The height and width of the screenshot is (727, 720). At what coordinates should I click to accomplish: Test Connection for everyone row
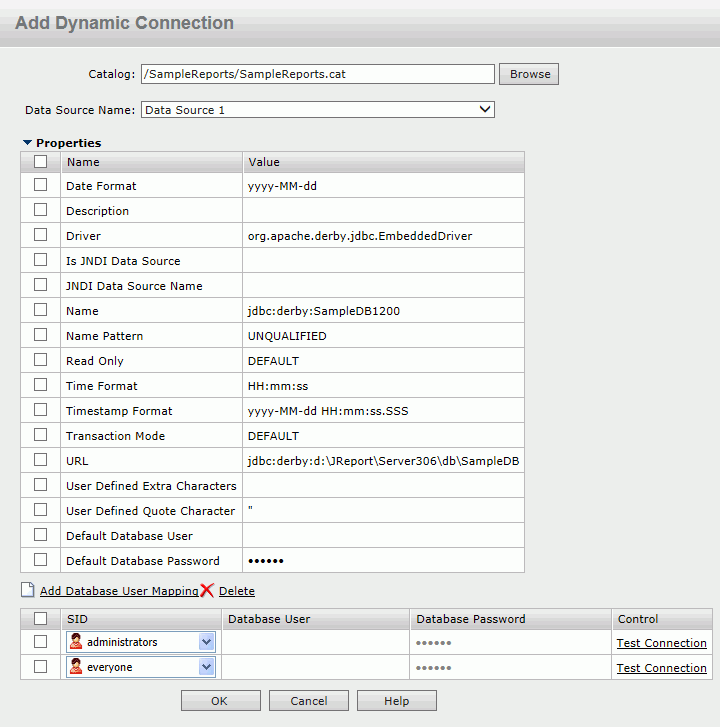coord(662,668)
